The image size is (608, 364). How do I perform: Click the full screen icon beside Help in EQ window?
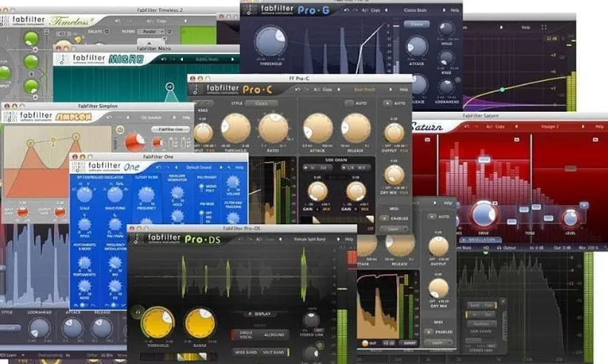(x=544, y=27)
